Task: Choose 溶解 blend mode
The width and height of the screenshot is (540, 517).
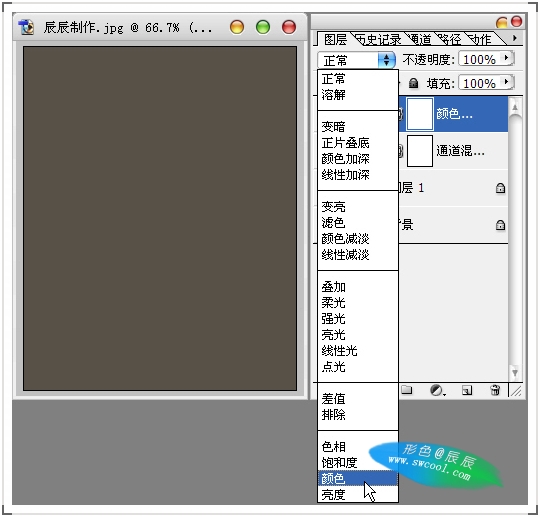Action: pos(357,94)
